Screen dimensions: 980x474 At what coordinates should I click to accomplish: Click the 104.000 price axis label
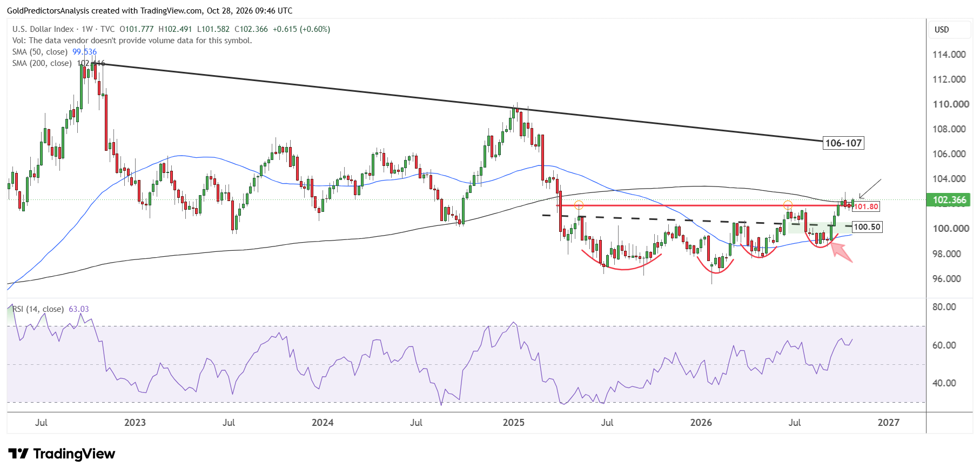point(949,179)
